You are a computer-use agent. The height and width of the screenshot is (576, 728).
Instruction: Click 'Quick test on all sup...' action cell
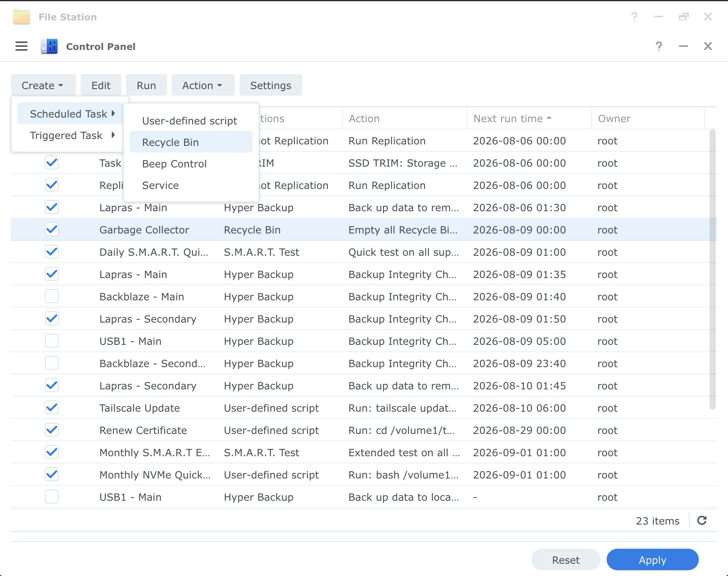(404, 252)
